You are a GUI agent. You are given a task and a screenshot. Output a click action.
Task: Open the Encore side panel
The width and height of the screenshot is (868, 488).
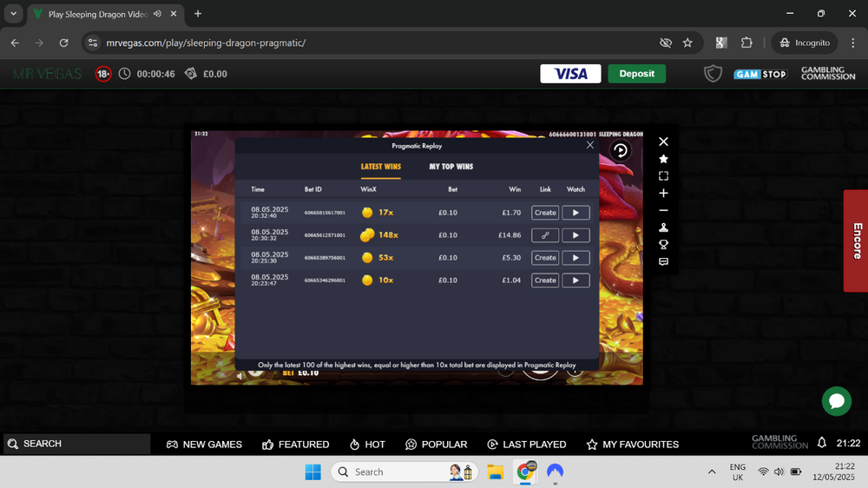[x=856, y=241]
